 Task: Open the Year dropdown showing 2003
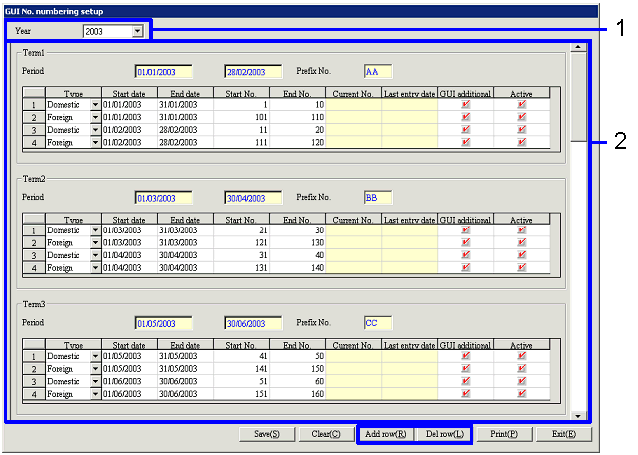click(x=137, y=31)
